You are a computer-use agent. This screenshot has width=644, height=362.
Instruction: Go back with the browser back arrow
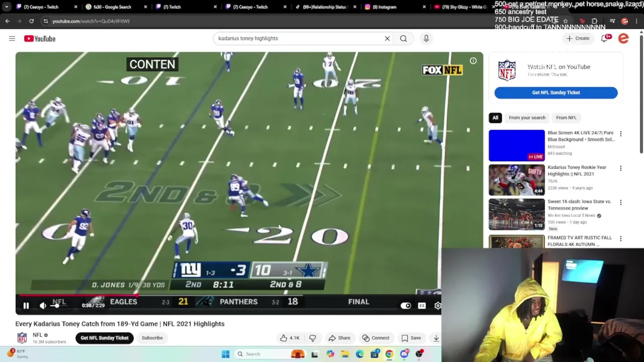(7, 21)
